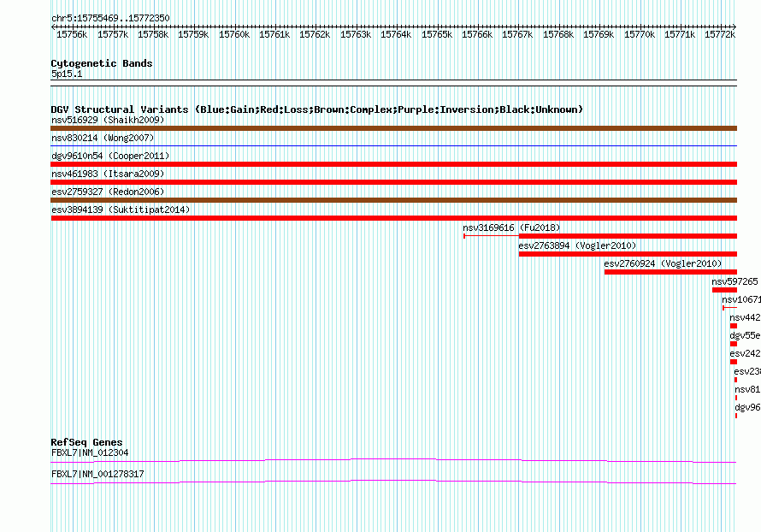Click the 15771k ruler tick label
The height and width of the screenshot is (532, 761).
pos(680,34)
